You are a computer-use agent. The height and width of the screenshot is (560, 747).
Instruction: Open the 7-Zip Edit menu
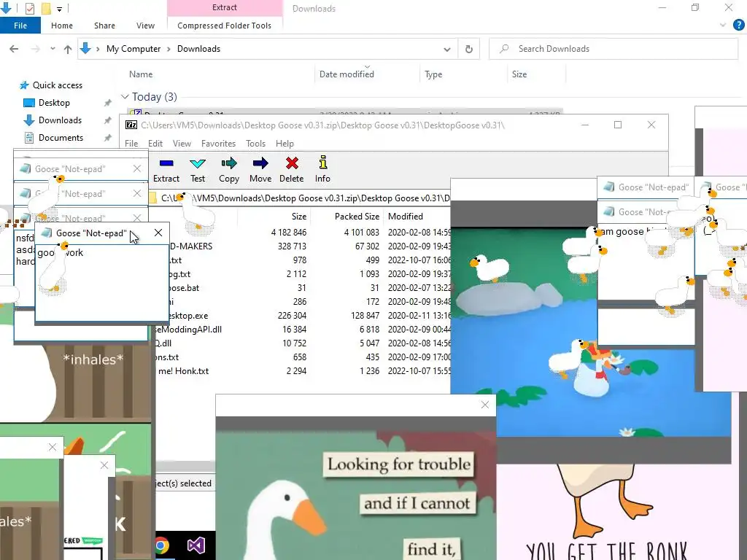point(155,144)
